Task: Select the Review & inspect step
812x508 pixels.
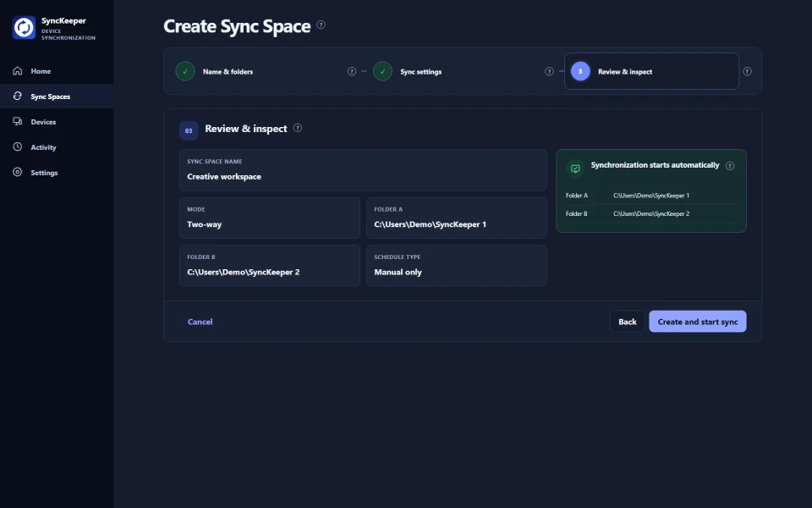Action: (x=651, y=71)
